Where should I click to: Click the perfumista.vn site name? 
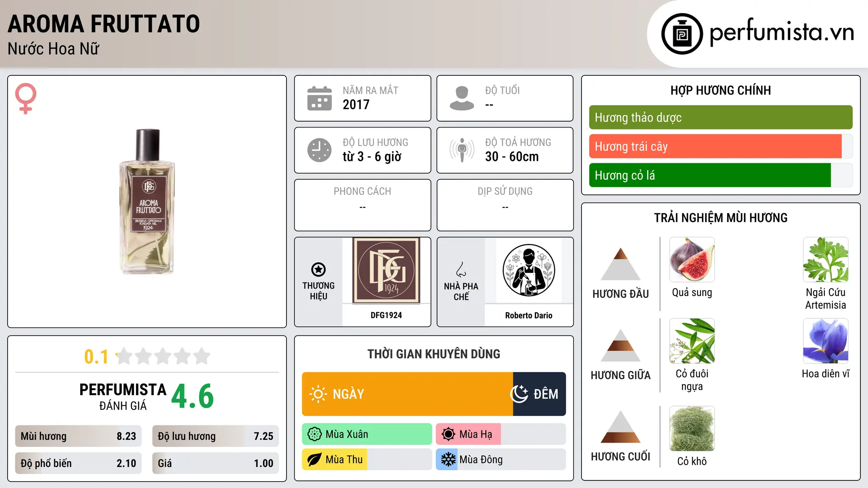[x=782, y=32]
